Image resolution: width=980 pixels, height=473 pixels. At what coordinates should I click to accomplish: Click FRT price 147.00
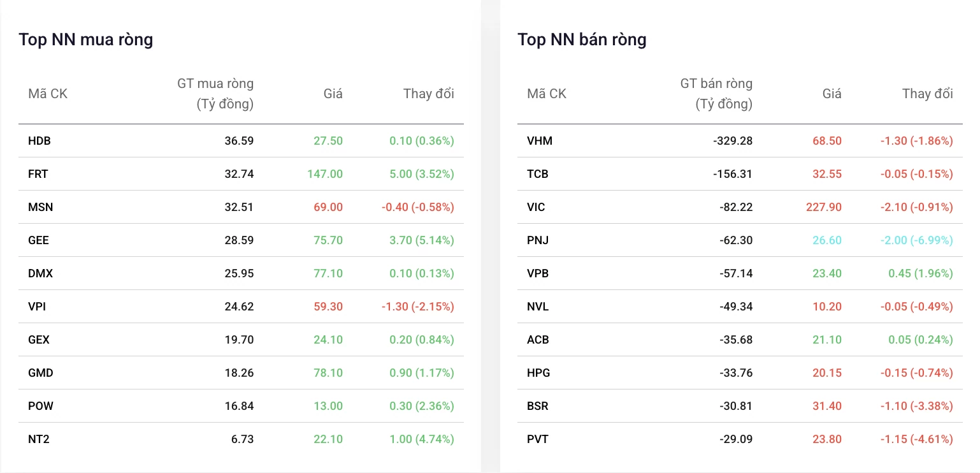(x=325, y=174)
